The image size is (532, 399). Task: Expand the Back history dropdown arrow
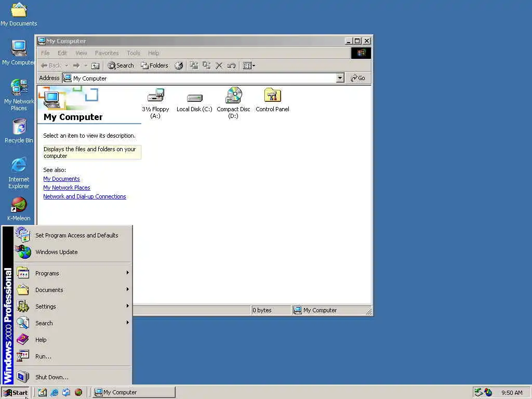(x=67, y=65)
